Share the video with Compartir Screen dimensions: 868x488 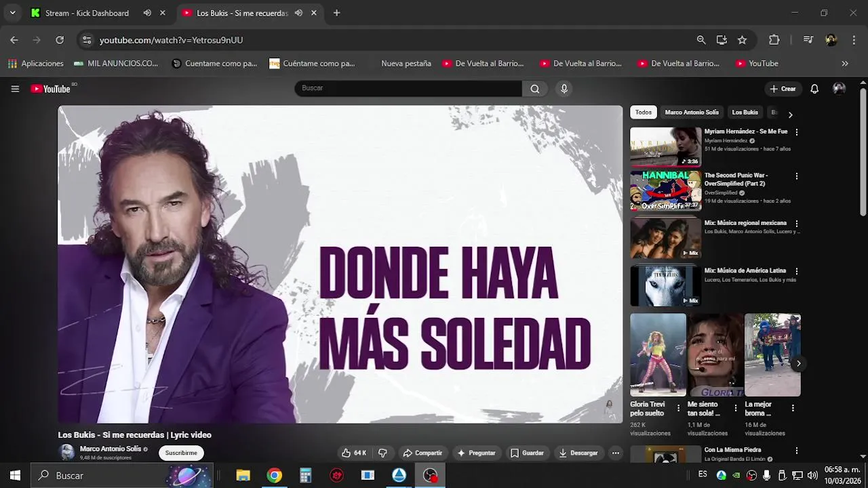[x=422, y=453]
